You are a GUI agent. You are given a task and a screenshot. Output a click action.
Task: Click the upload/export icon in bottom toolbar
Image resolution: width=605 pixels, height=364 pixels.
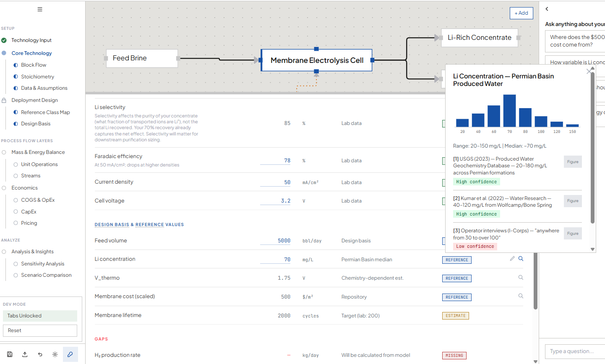(25, 354)
